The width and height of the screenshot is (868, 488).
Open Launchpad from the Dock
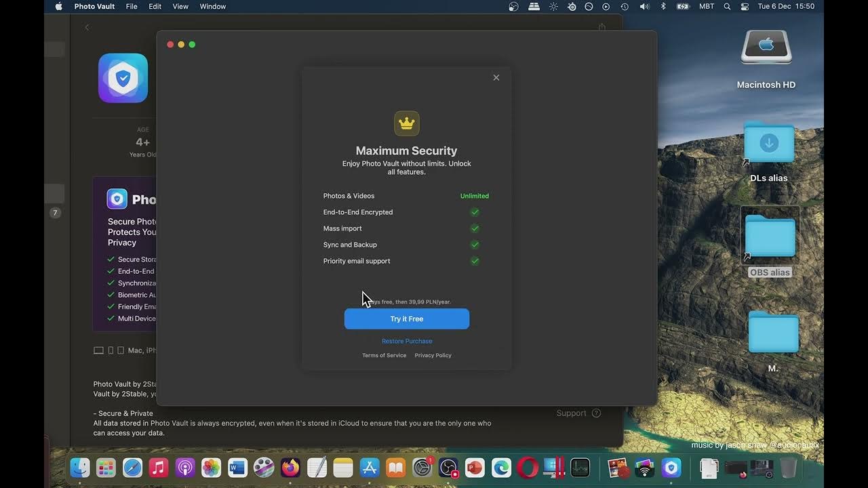[106, 467]
